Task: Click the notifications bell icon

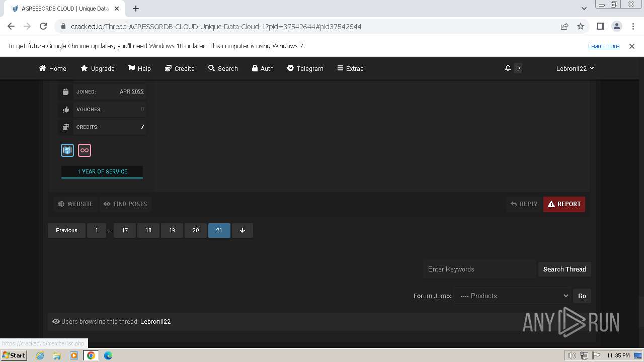Action: [x=508, y=68]
